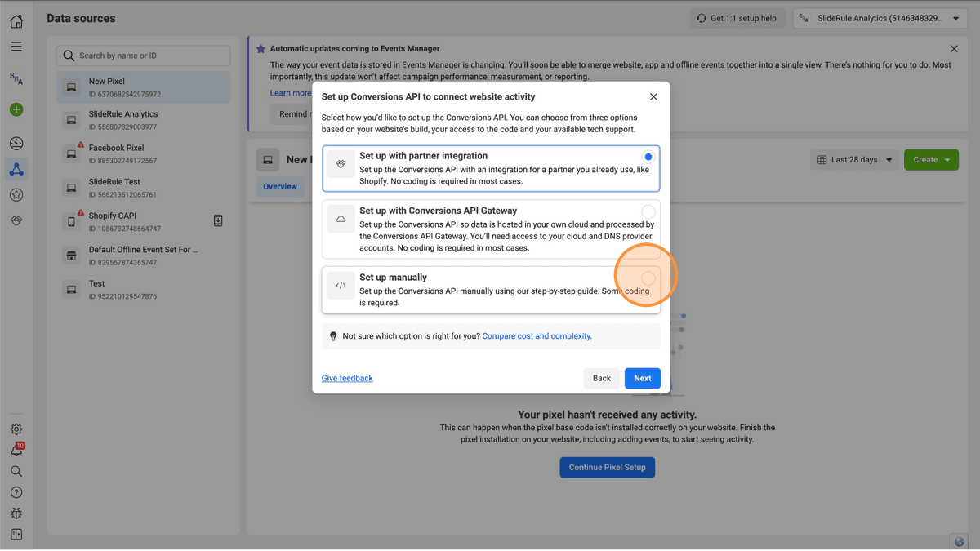This screenshot has height=551, width=980.
Task: Click the Data sources page heading
Action: [x=81, y=18]
